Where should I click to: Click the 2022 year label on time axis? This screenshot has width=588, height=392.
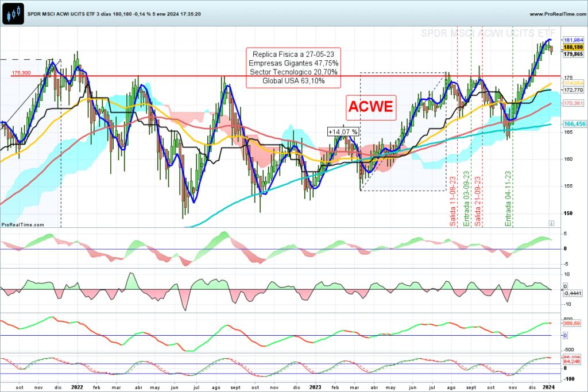77,387
